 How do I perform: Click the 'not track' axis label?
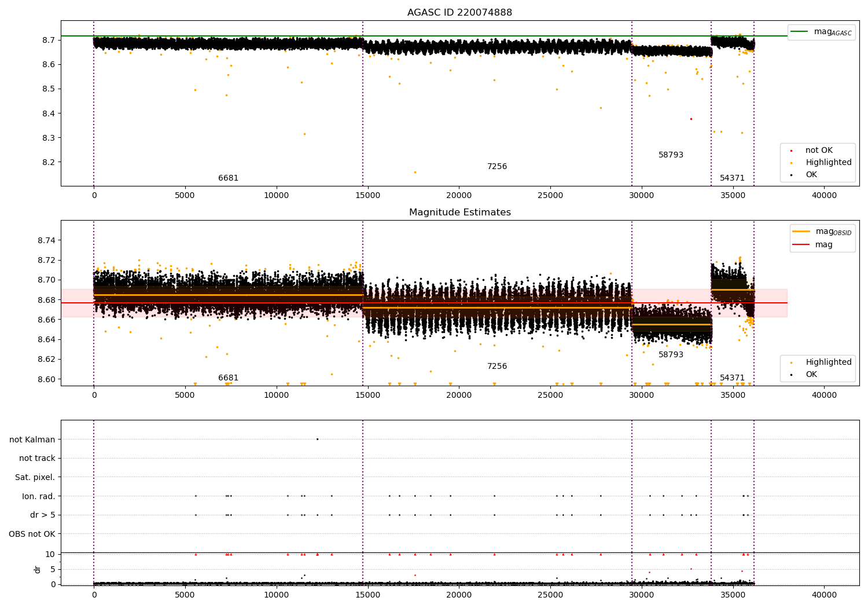point(37,458)
